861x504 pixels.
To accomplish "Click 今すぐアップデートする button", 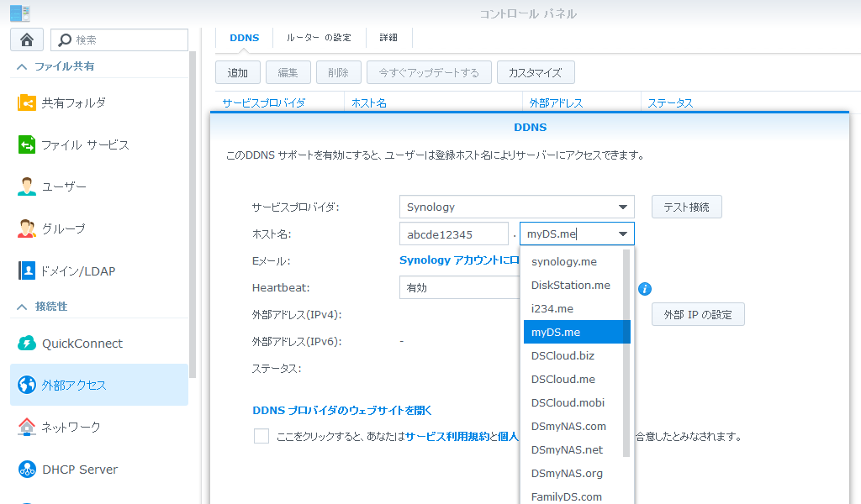I will tap(429, 72).
